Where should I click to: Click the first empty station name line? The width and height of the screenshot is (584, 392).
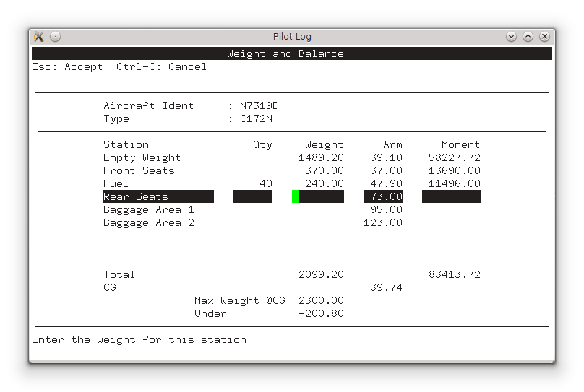pyautogui.click(x=158, y=236)
